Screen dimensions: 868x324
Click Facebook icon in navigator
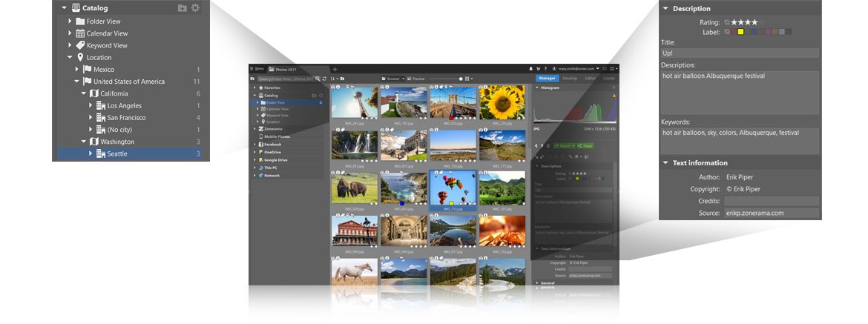tap(260, 145)
